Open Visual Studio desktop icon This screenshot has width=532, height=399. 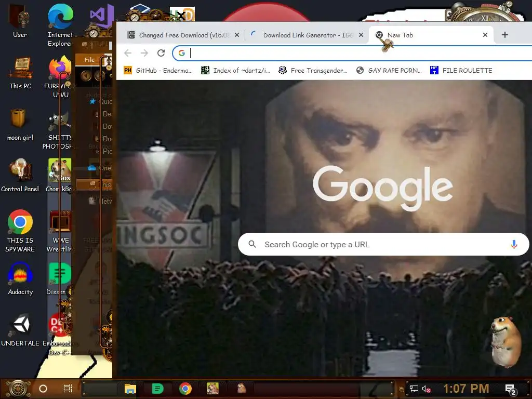pos(101,16)
